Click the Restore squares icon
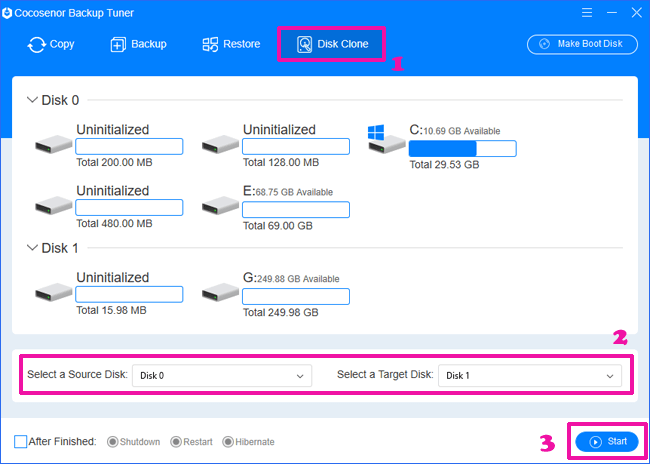The width and height of the screenshot is (650, 464). pos(210,44)
